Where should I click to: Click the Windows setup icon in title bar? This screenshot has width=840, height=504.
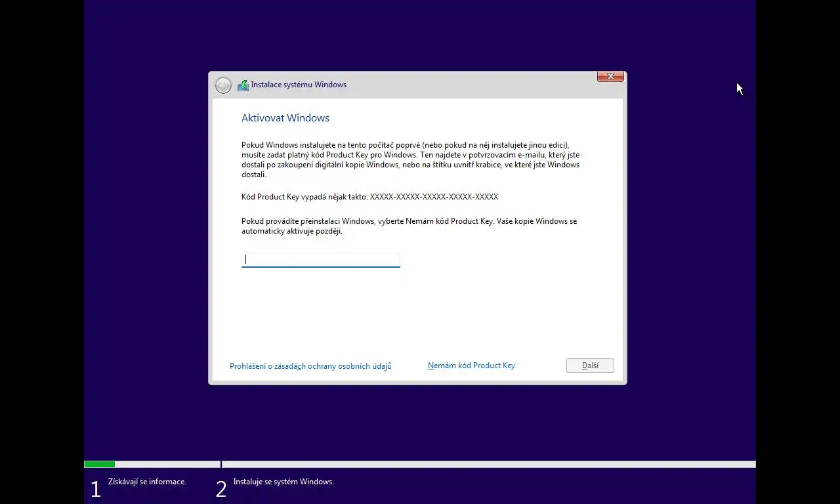click(x=243, y=85)
